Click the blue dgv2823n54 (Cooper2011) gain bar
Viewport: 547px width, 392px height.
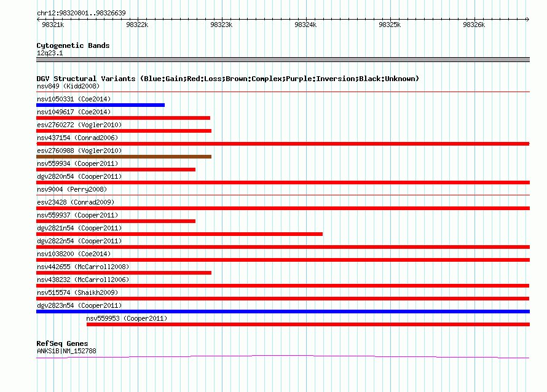283,312
